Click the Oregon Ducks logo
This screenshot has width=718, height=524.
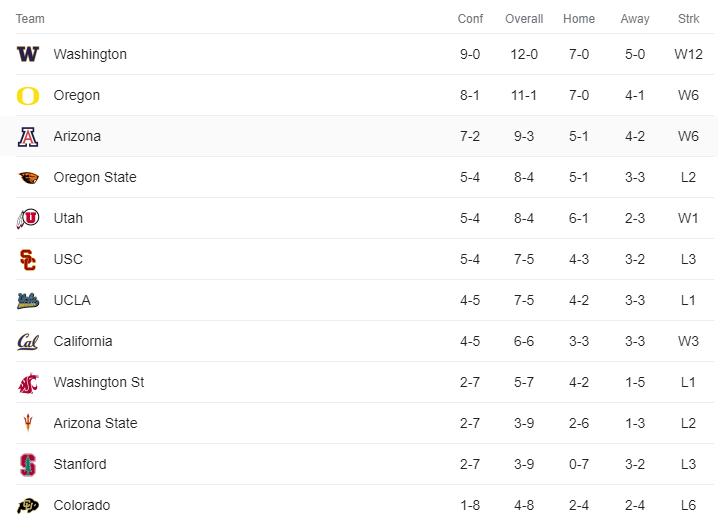[x=28, y=95]
